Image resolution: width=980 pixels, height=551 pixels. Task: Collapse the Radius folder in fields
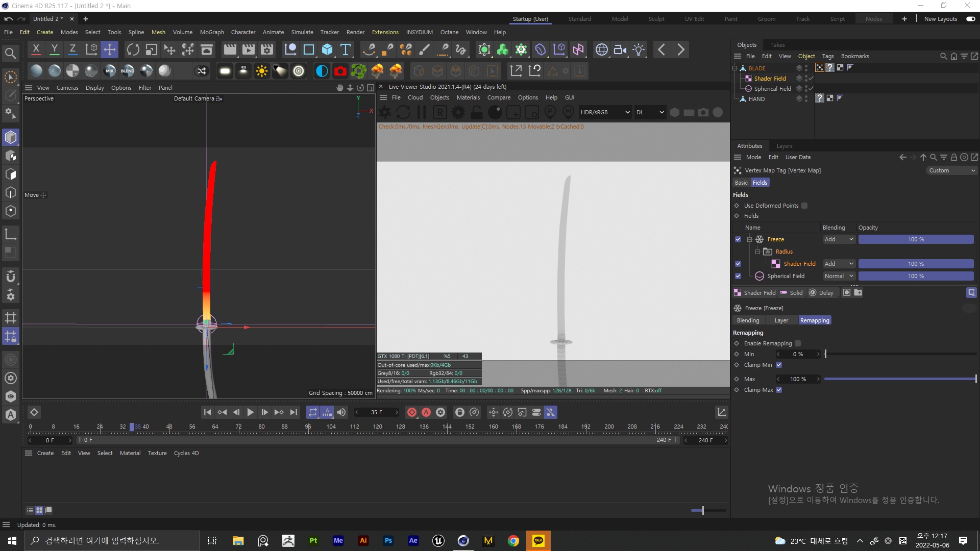[x=757, y=252]
